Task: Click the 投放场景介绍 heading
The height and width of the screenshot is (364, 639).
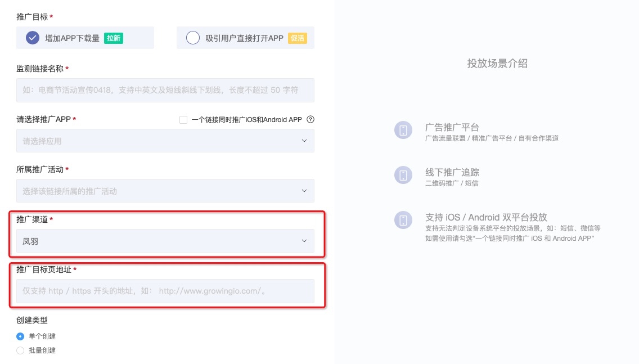Action: coord(497,64)
